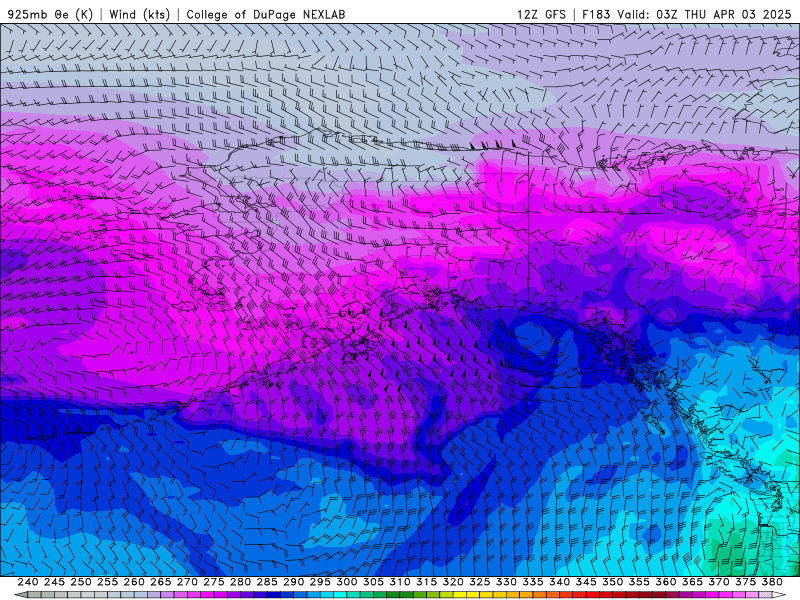Click the 250 value on the color scale
This screenshot has height=600, width=800.
(x=81, y=582)
